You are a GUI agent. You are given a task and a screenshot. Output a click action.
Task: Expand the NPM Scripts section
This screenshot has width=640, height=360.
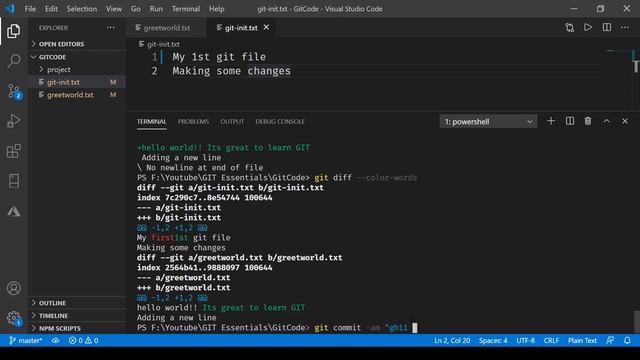(x=77, y=328)
